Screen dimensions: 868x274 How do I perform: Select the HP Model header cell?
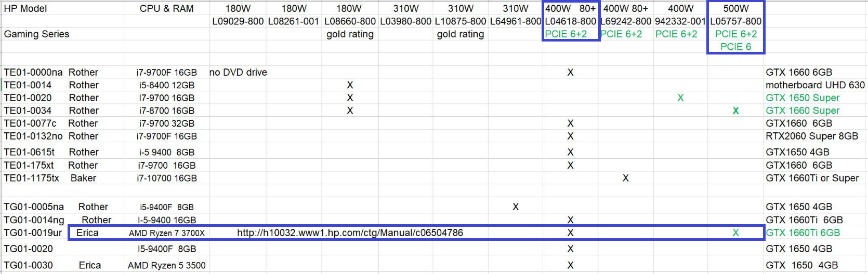[x=25, y=8]
